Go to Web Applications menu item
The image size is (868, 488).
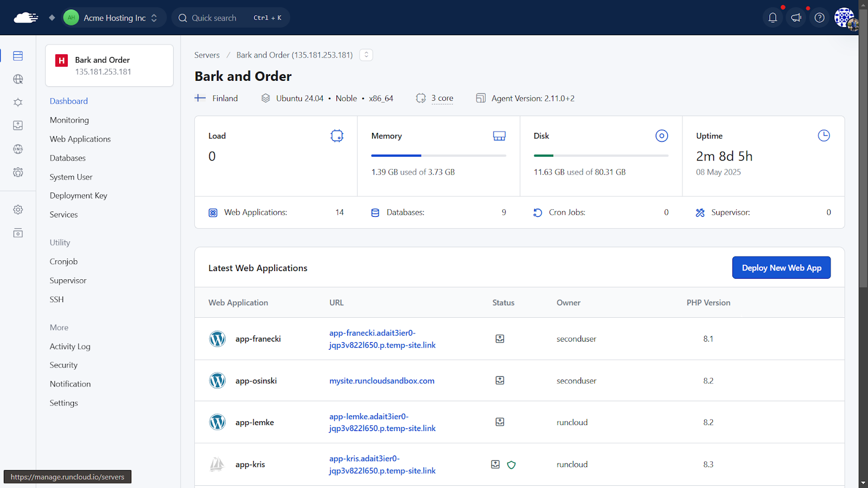pos(80,139)
